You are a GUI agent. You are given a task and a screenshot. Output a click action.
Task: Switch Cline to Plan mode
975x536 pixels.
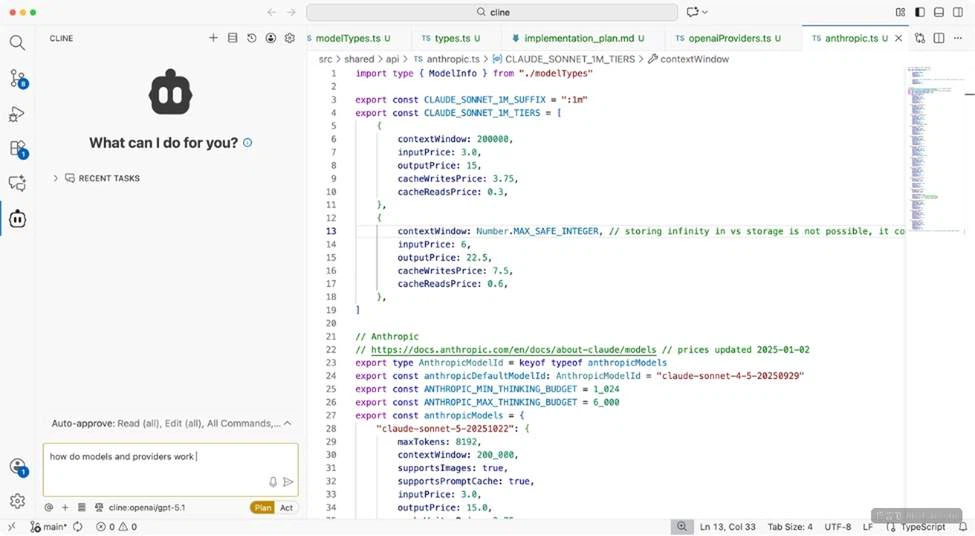(x=262, y=507)
